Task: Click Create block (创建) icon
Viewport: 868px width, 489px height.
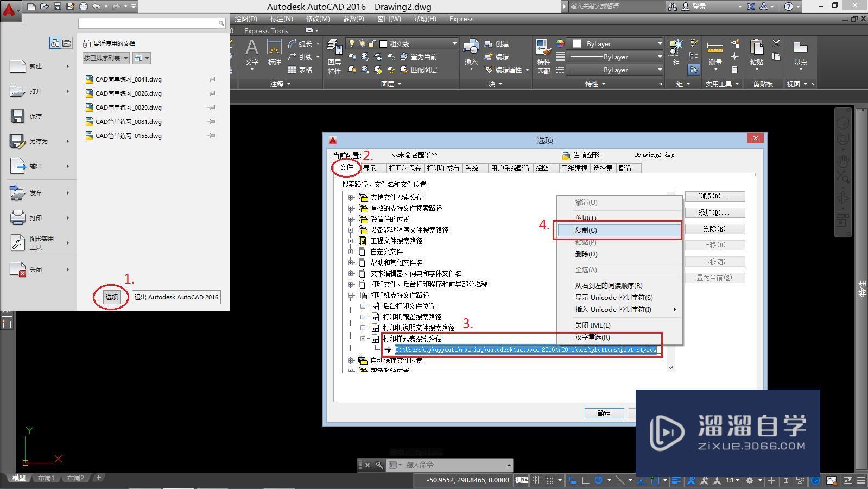Action: pyautogui.click(x=489, y=43)
